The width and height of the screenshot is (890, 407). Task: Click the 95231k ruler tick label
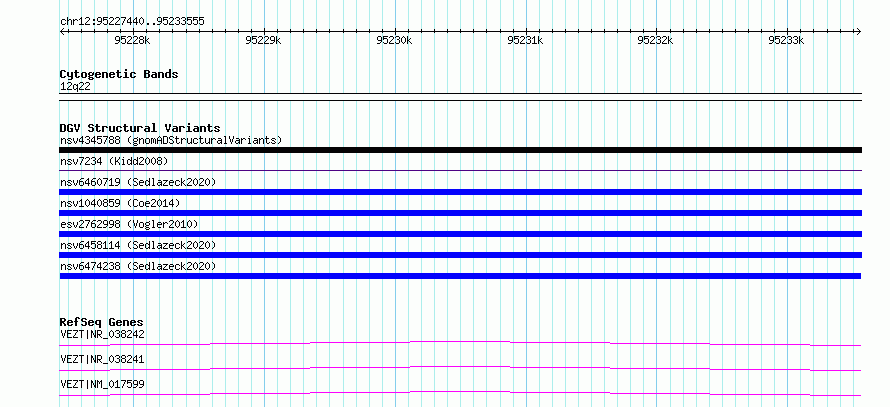click(x=525, y=40)
